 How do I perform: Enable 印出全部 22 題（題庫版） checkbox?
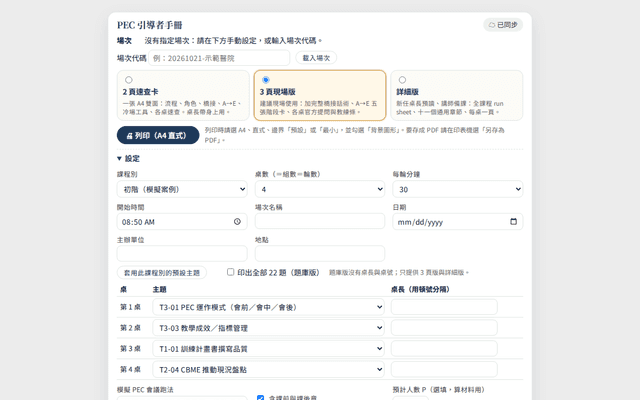tap(231, 272)
